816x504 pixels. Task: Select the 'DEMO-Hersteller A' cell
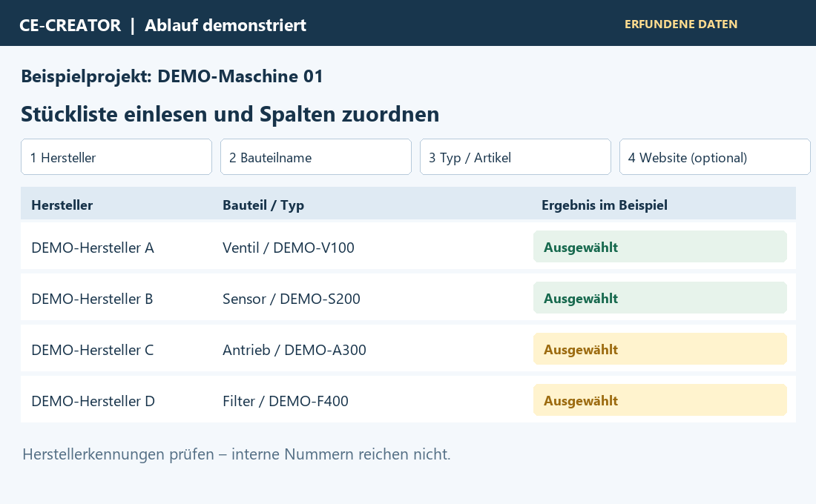pos(93,248)
